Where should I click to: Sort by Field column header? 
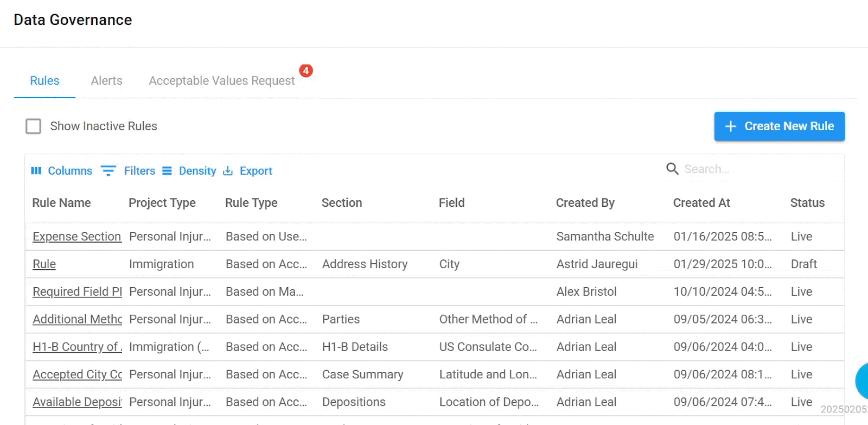(451, 203)
